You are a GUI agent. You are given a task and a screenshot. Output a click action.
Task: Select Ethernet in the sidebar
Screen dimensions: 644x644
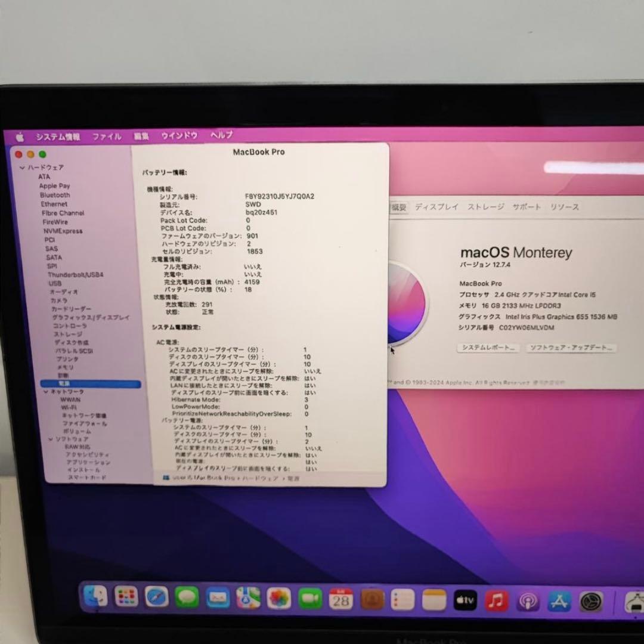click(x=54, y=204)
